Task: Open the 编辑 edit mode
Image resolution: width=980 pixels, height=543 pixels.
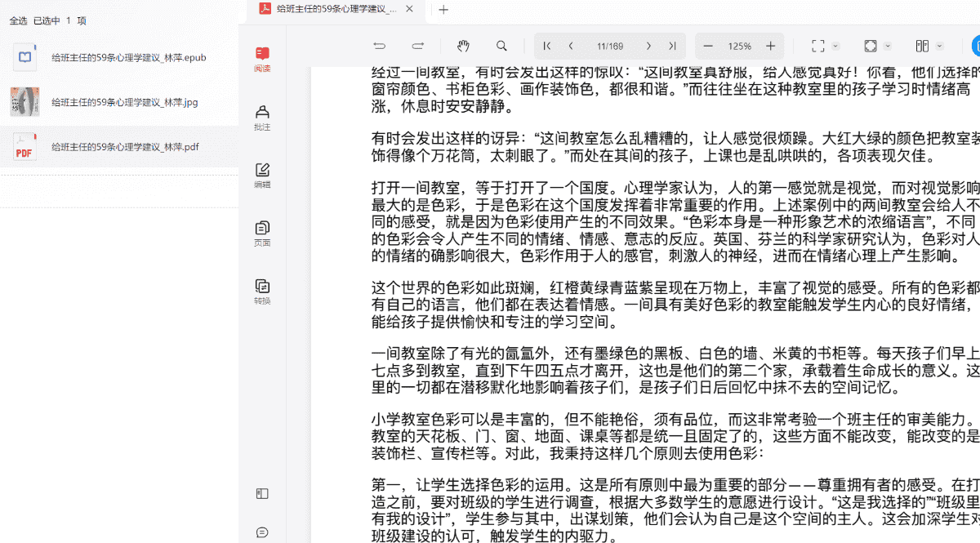Action: coord(262,176)
